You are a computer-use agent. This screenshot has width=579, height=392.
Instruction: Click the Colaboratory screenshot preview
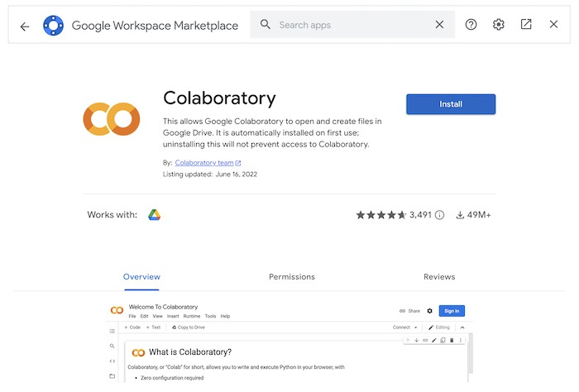[x=289, y=342]
